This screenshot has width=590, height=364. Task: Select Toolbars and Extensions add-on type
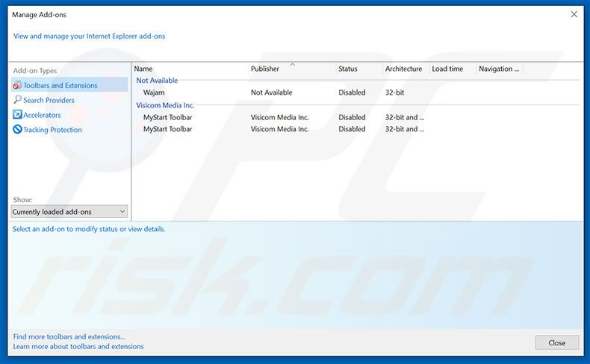point(69,85)
